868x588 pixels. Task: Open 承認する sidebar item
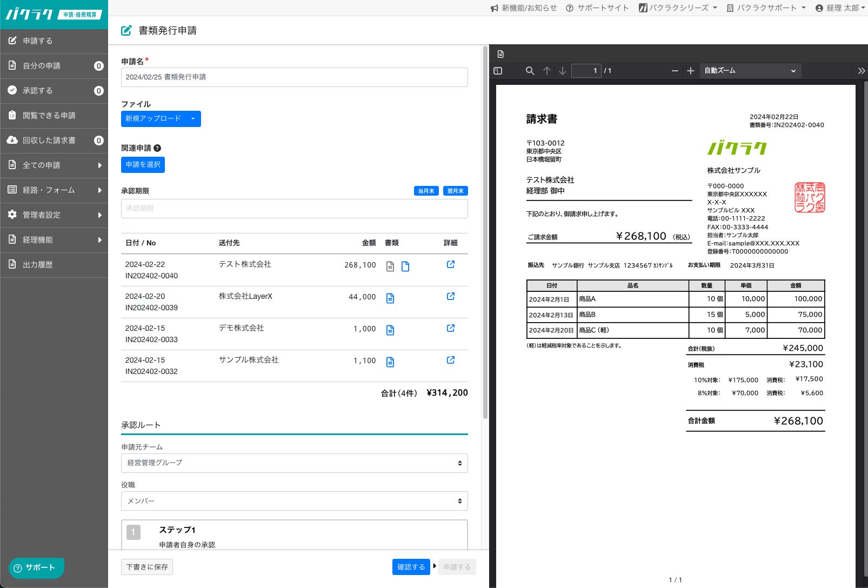[x=54, y=91]
